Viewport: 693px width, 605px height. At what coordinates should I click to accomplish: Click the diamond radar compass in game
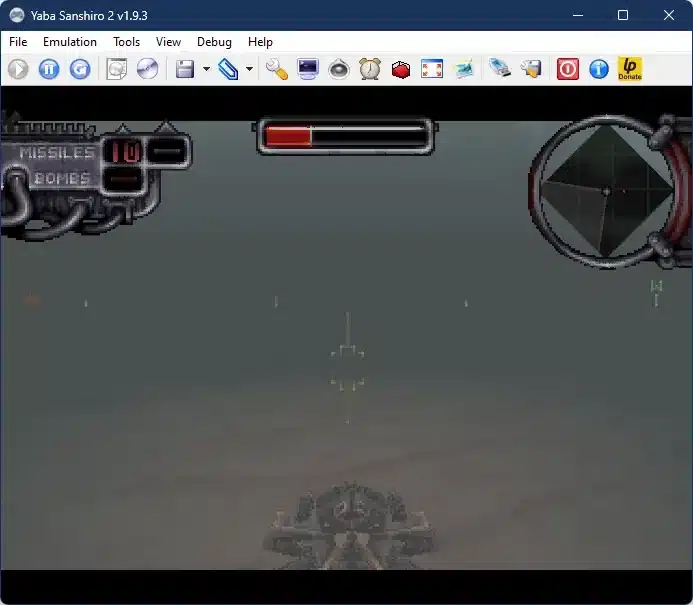(606, 191)
